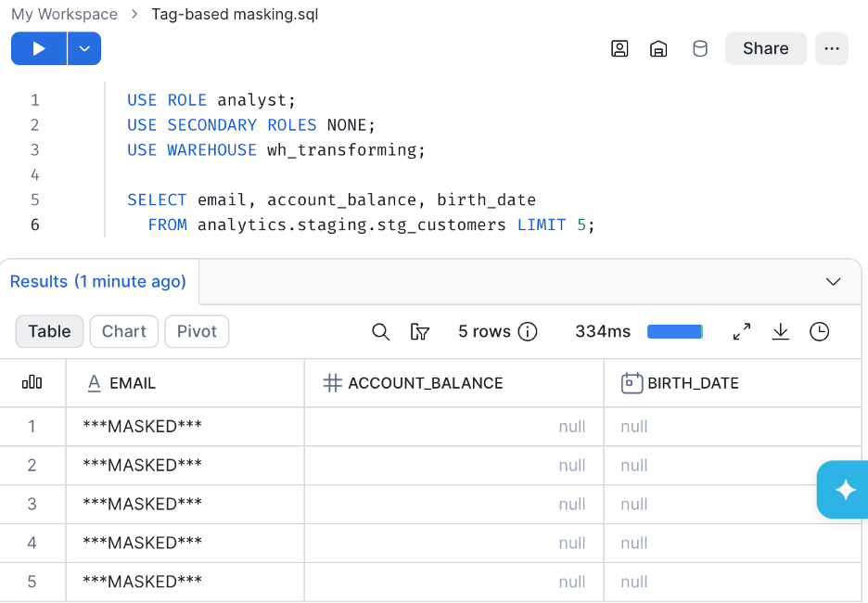Image resolution: width=868 pixels, height=603 pixels.
Task: Click birth date null in row 4
Action: 733,543
